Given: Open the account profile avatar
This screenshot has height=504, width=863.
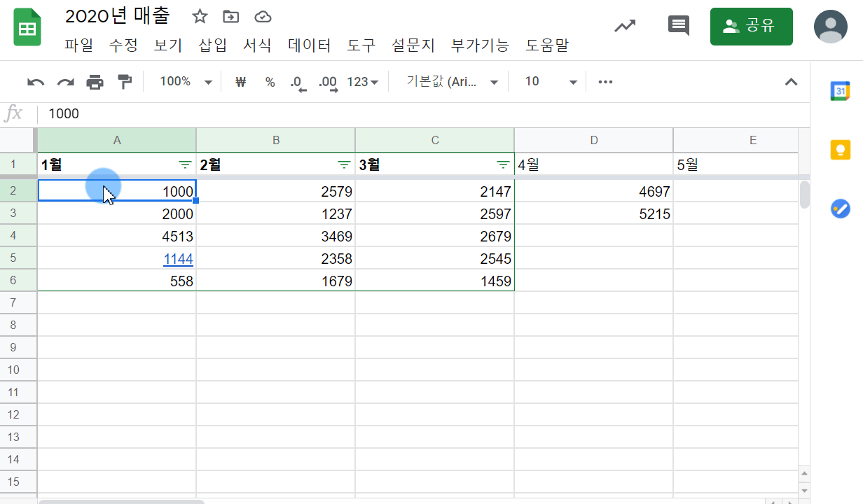Looking at the screenshot, I should pyautogui.click(x=831, y=27).
